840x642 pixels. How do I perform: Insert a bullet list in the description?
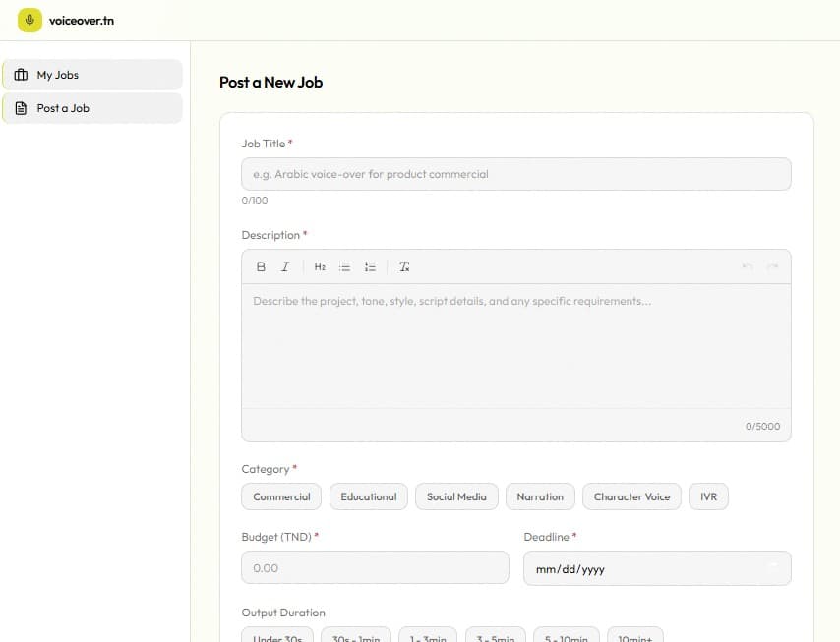coord(344,265)
